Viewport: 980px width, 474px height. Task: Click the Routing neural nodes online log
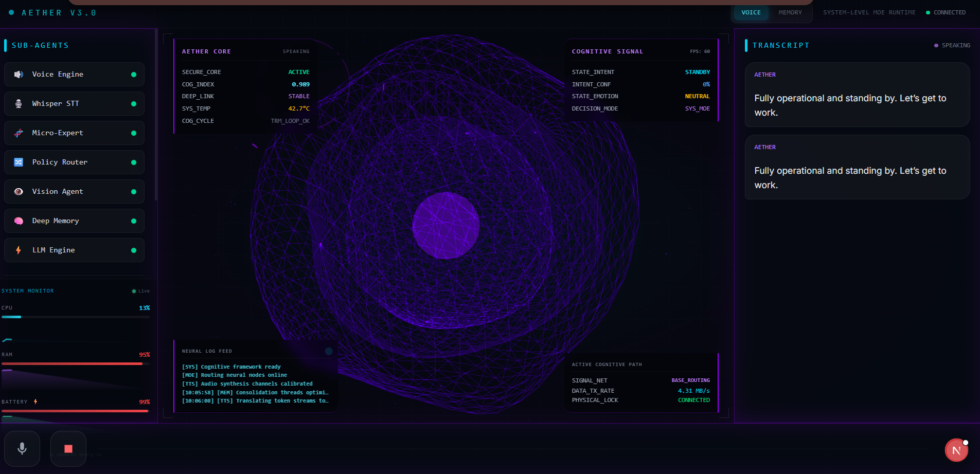[x=235, y=375]
